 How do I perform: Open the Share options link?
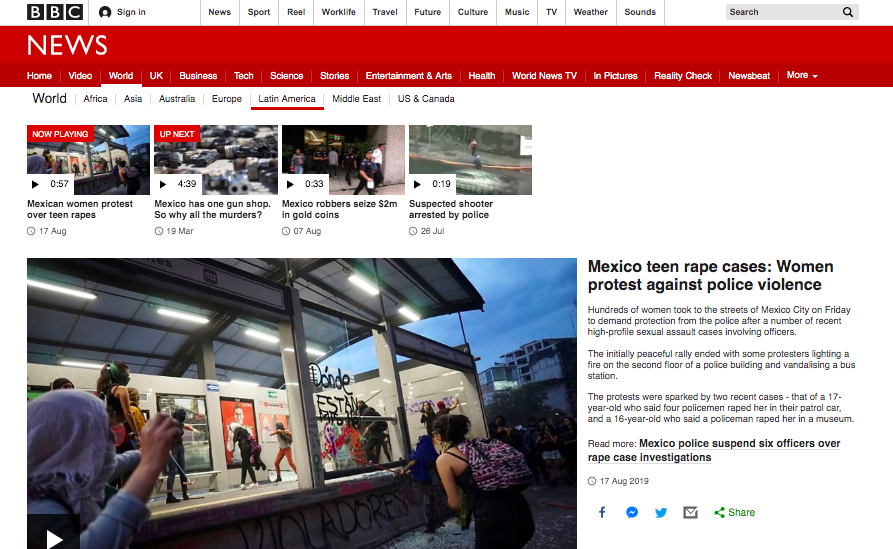click(x=735, y=512)
